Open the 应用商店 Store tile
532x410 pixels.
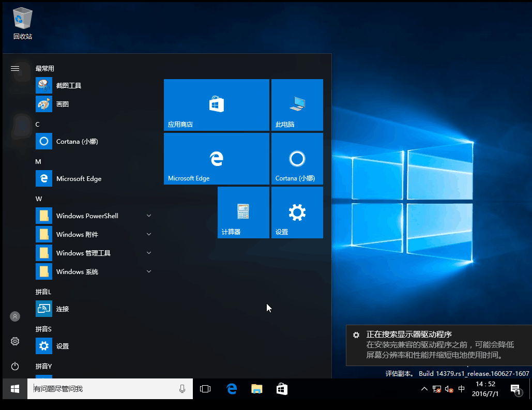(216, 104)
